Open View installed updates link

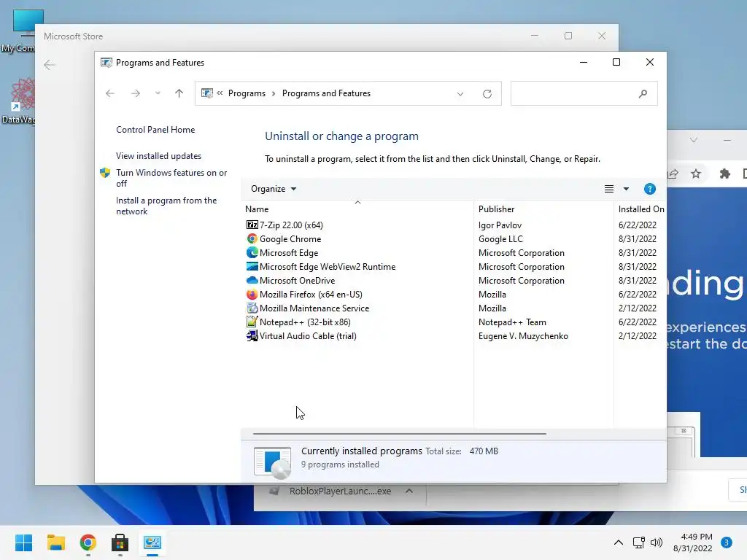point(158,156)
